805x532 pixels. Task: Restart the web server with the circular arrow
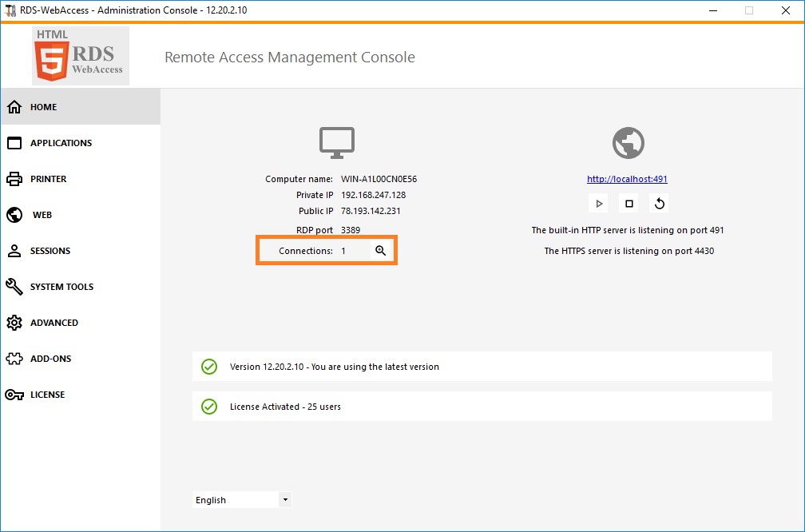pos(659,204)
